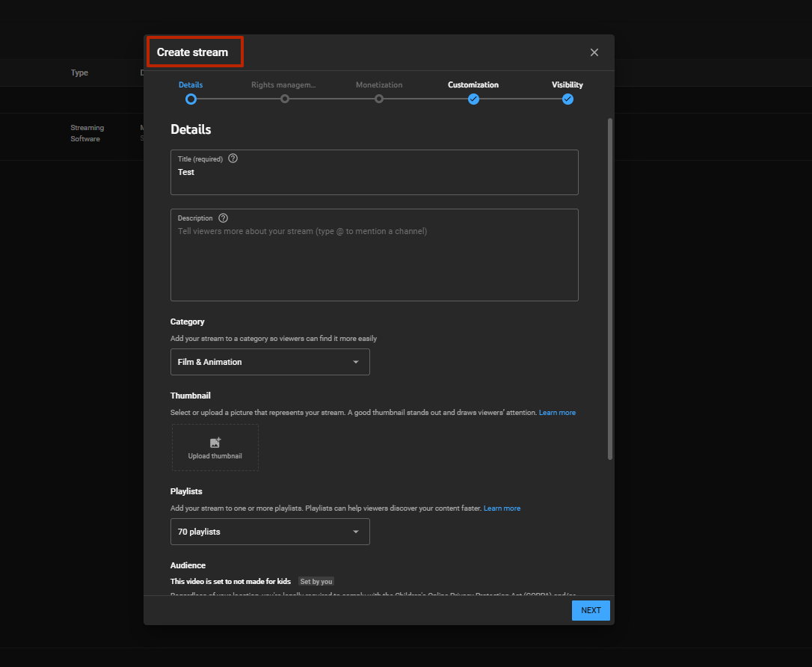Viewport: 812px width, 667px height.
Task: Open the Film & Animation category dropdown
Action: click(270, 362)
